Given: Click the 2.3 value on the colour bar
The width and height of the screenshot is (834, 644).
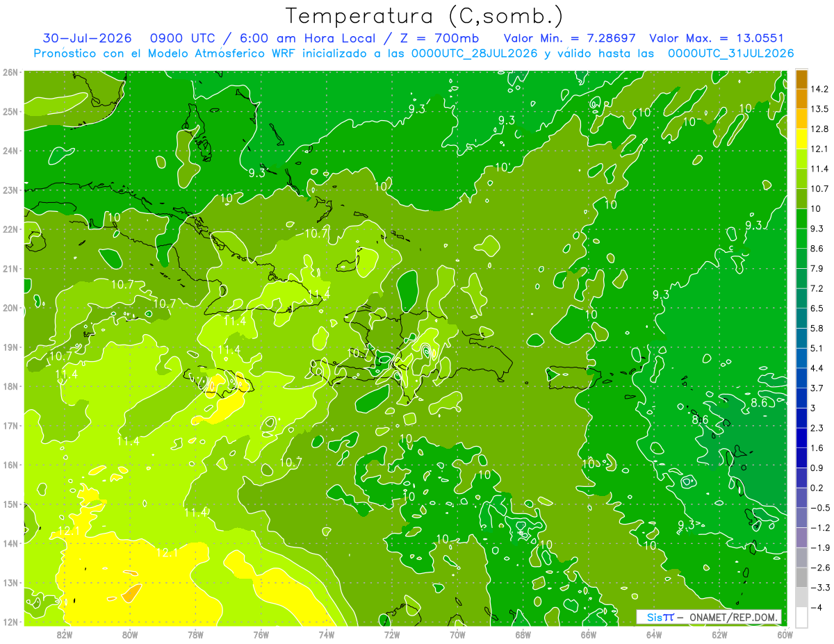Looking at the screenshot, I should click(817, 428).
